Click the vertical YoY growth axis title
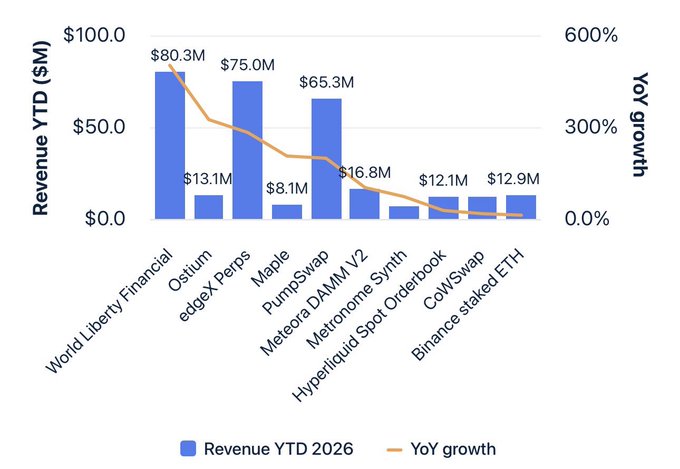Viewport: 680px width, 469px height. [x=639, y=125]
